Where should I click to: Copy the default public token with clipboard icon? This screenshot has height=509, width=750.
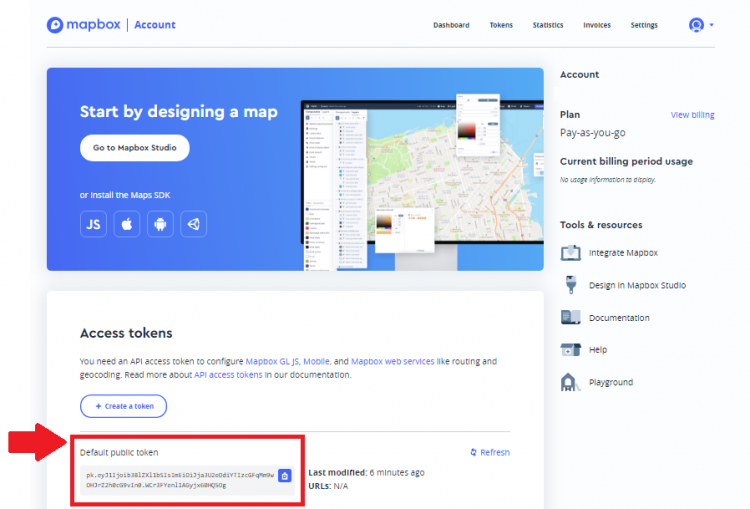[x=285, y=476]
